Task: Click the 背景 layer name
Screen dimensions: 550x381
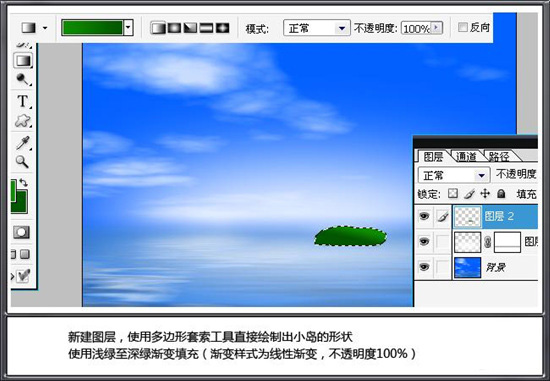Action: tap(496, 268)
